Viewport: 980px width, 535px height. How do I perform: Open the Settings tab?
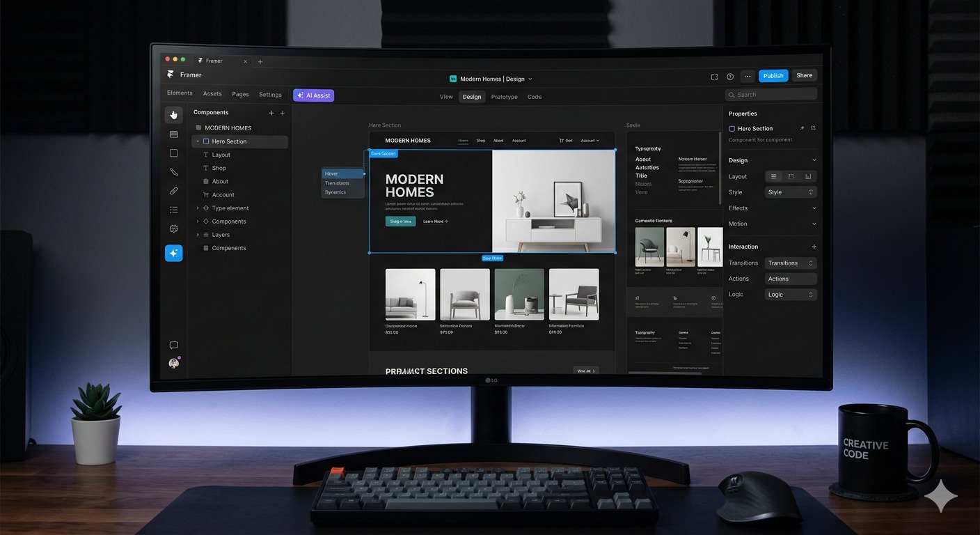pyautogui.click(x=270, y=95)
